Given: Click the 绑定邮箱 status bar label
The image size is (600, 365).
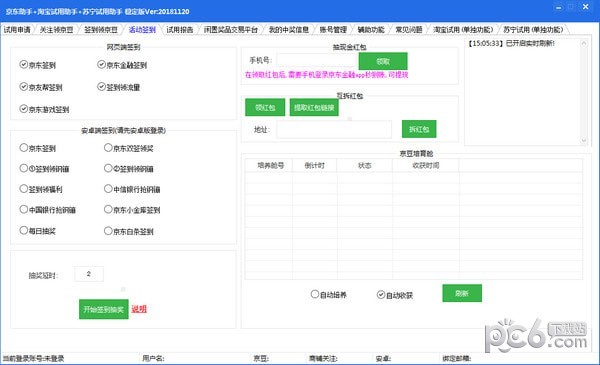Looking at the screenshot, I should (x=457, y=358).
